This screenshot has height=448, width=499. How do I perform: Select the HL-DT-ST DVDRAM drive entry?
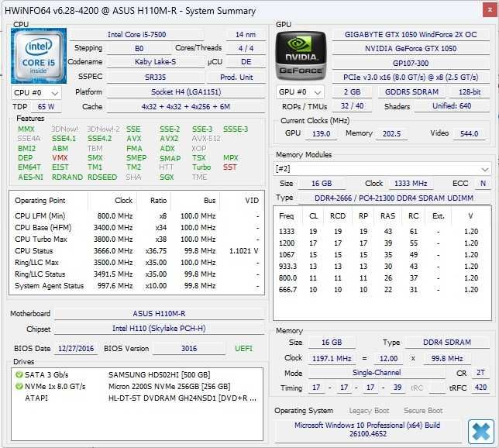(137, 398)
